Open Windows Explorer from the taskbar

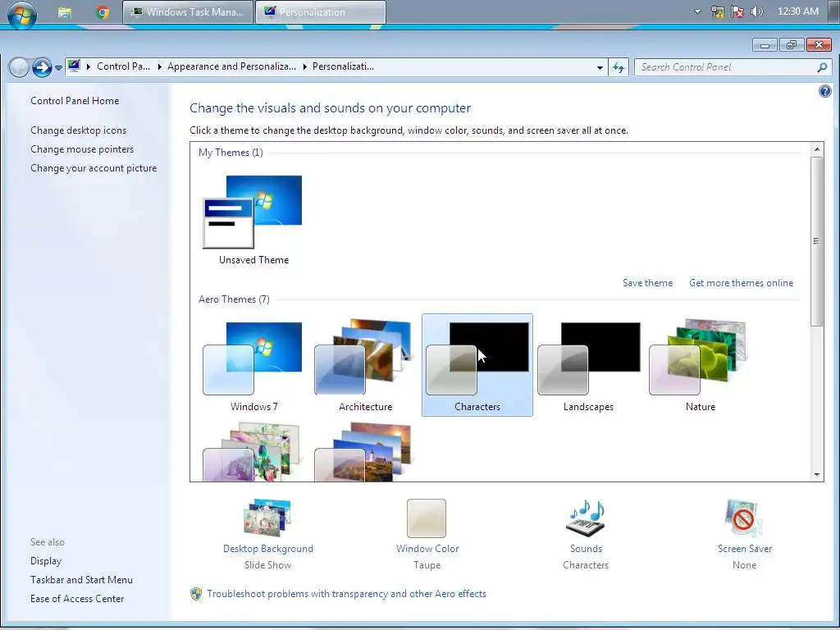(65, 12)
